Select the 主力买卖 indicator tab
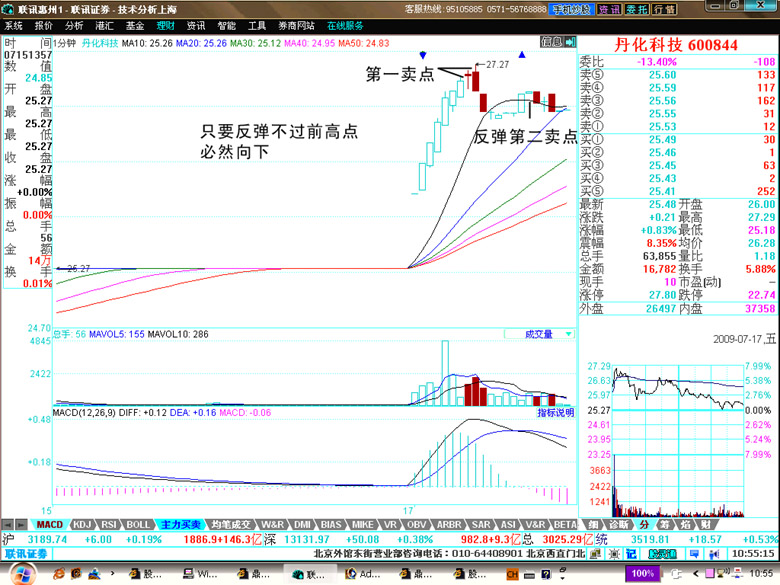The image size is (780, 585). [180, 524]
